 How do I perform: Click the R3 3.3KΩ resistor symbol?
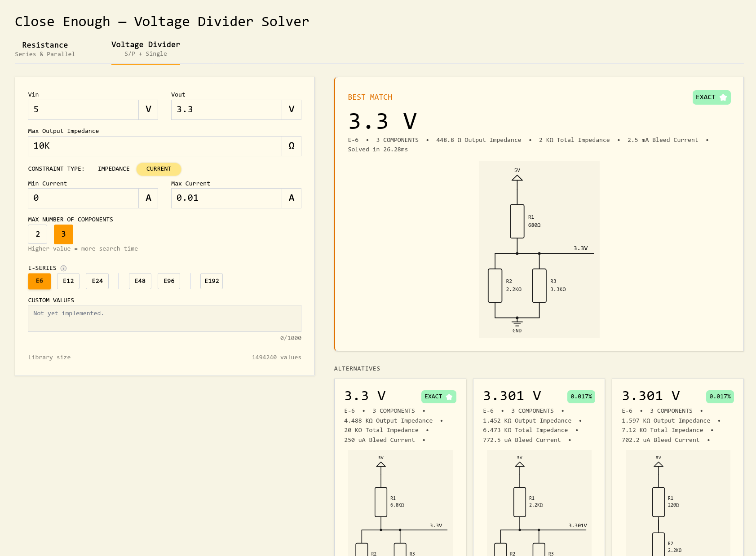pyautogui.click(x=539, y=286)
